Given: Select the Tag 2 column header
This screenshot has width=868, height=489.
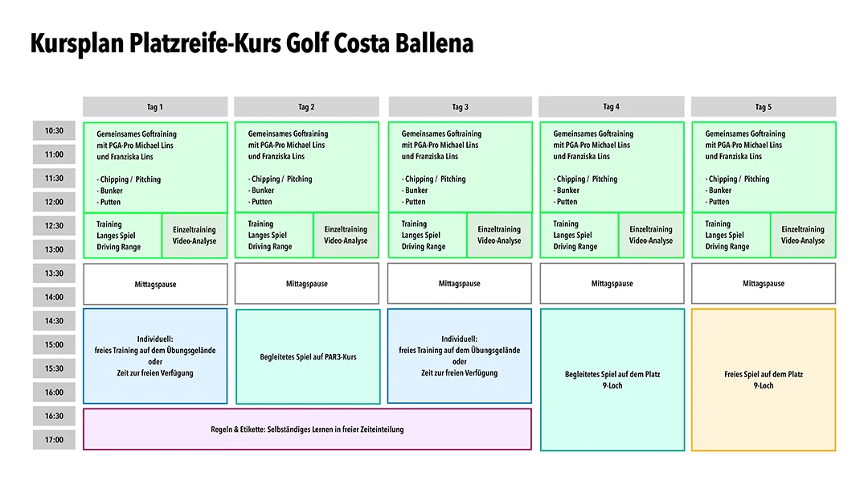Looking at the screenshot, I should 306,107.
